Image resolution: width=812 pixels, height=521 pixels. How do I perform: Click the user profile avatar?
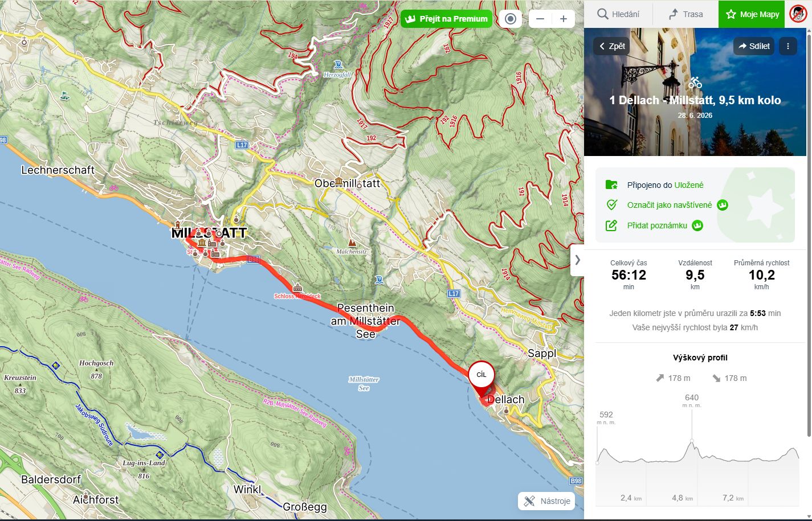[798, 14]
